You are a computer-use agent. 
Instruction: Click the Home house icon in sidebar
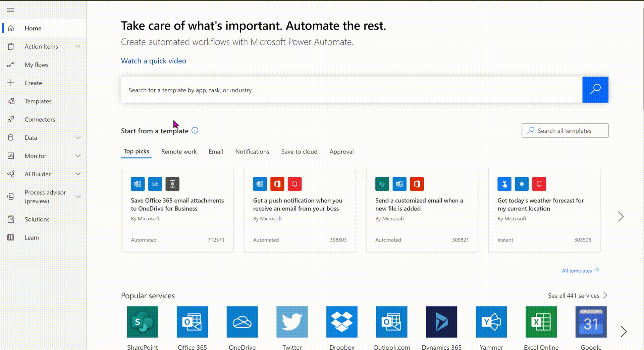click(x=11, y=28)
